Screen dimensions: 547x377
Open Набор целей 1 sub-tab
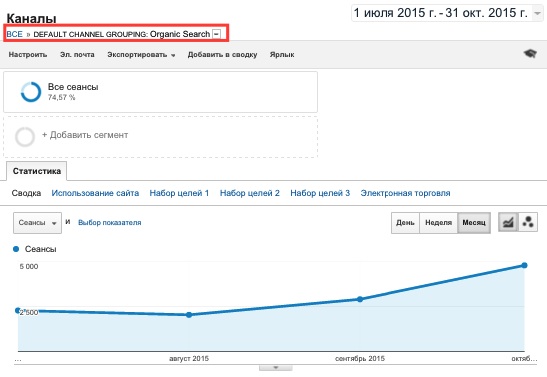pyautogui.click(x=179, y=193)
